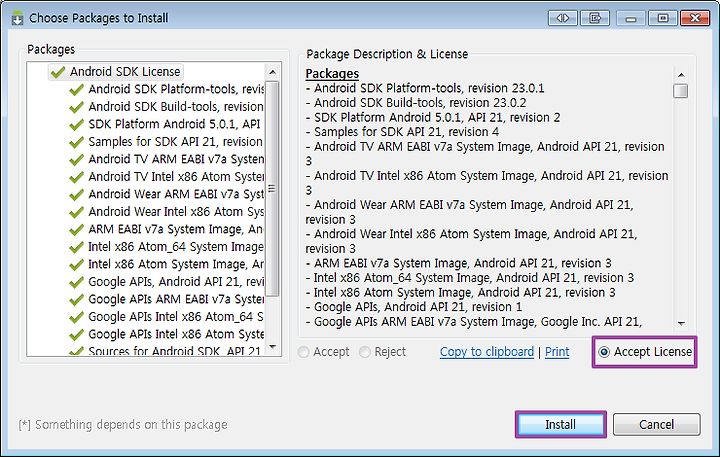Click down arrow of Packages list scrollbar
This screenshot has width=720, height=457.
(272, 347)
